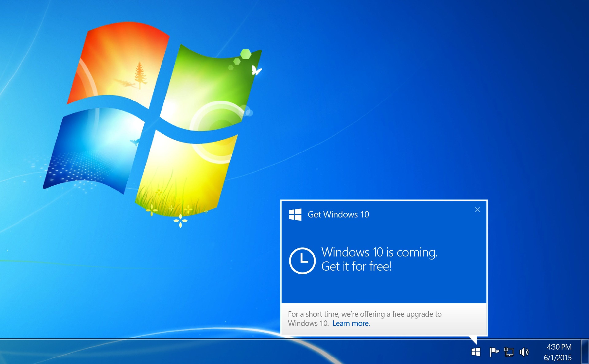Image resolution: width=589 pixels, height=364 pixels.
Task: Click the clock icon in the notification
Action: coord(302,261)
